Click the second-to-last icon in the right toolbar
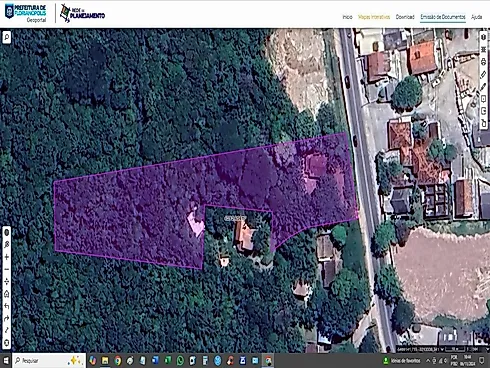 (x=484, y=111)
